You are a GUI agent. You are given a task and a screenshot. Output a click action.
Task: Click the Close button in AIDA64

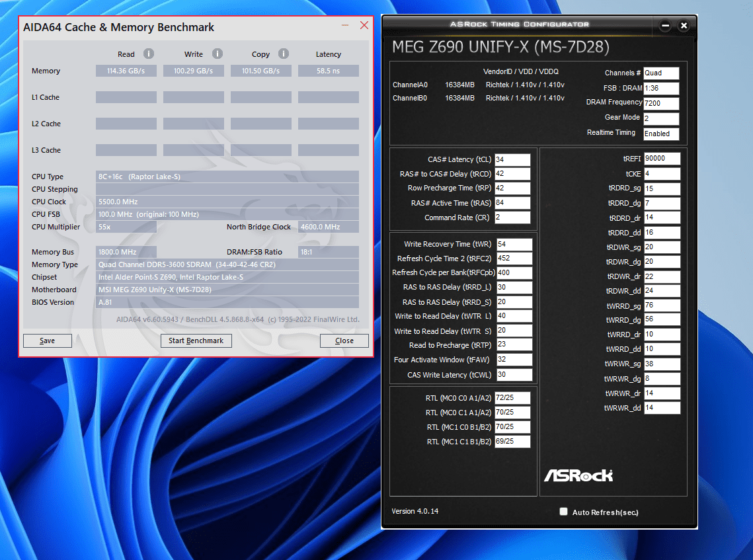[x=344, y=340]
